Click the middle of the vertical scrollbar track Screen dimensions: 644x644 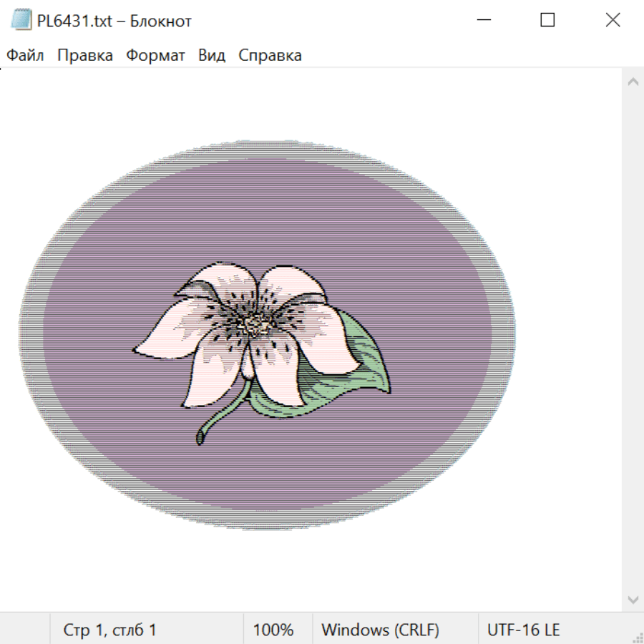(x=633, y=341)
